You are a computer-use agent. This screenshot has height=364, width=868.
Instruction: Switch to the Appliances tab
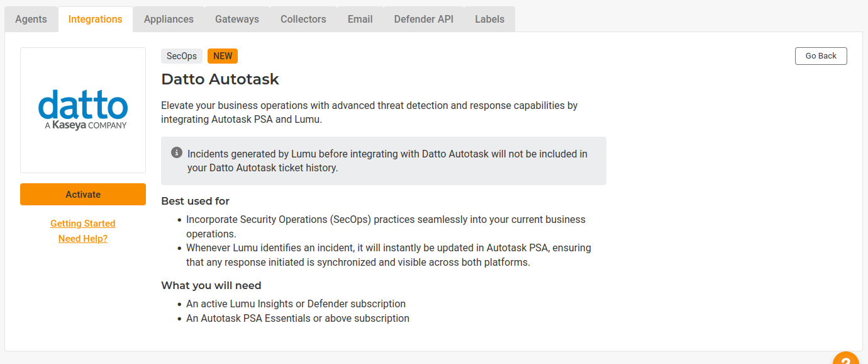[169, 19]
